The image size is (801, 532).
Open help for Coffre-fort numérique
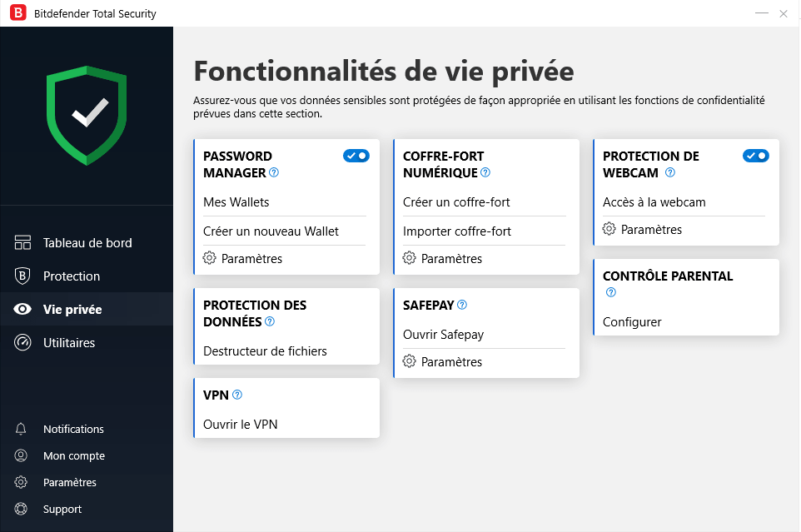(x=485, y=172)
